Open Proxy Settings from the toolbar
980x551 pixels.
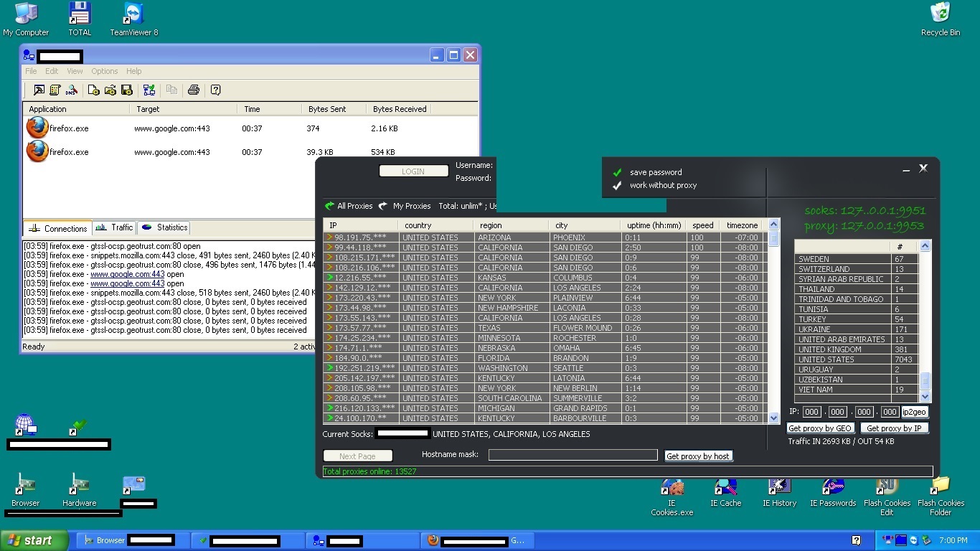[39, 90]
